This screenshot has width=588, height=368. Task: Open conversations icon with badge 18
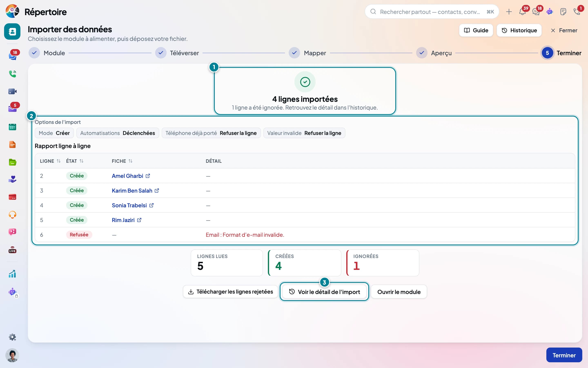(536, 11)
